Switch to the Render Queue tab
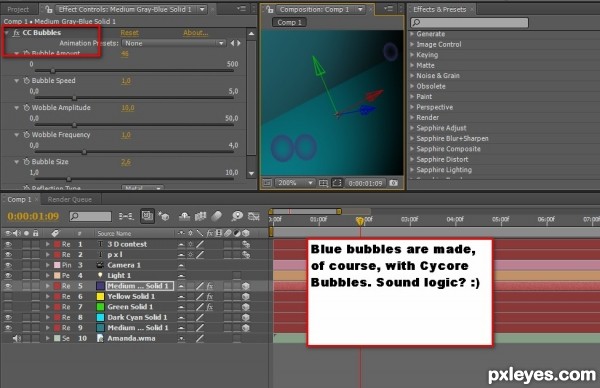Viewport: 600px width, 388px height. 70,199
